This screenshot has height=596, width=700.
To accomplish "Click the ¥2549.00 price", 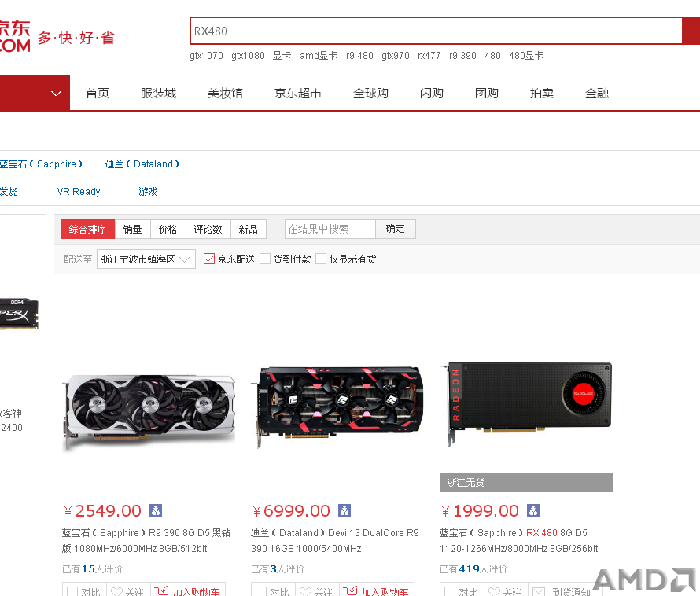I will 103,511.
